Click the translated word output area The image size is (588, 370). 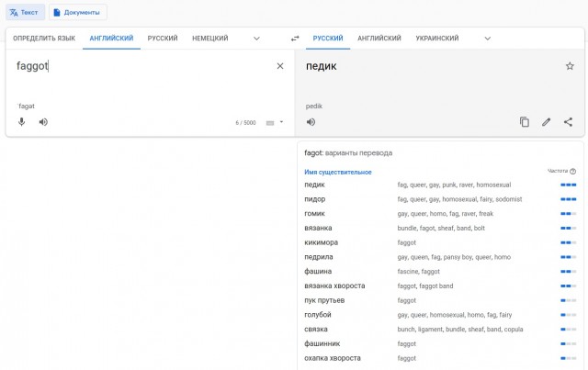(x=321, y=66)
